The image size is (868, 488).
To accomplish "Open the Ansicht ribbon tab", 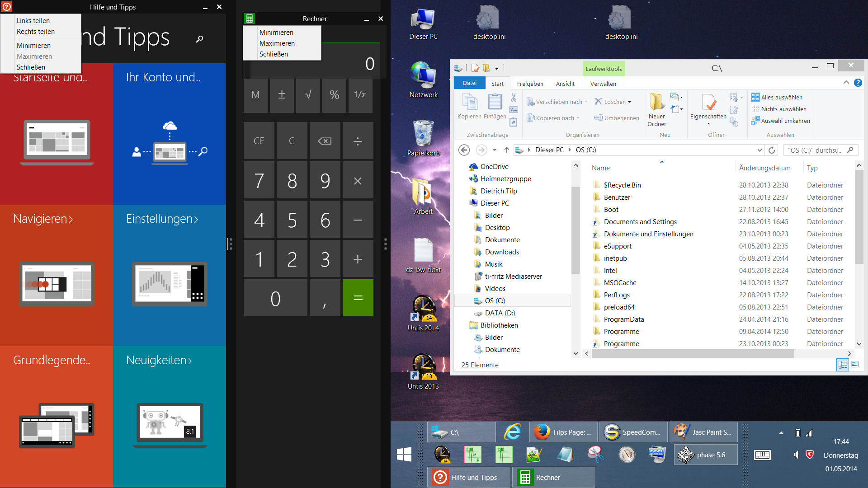I will coord(565,84).
